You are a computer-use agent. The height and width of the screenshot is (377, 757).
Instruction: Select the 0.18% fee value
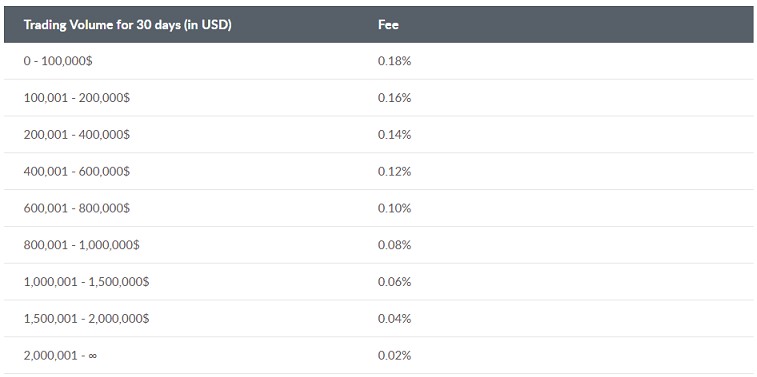pyautogui.click(x=394, y=61)
